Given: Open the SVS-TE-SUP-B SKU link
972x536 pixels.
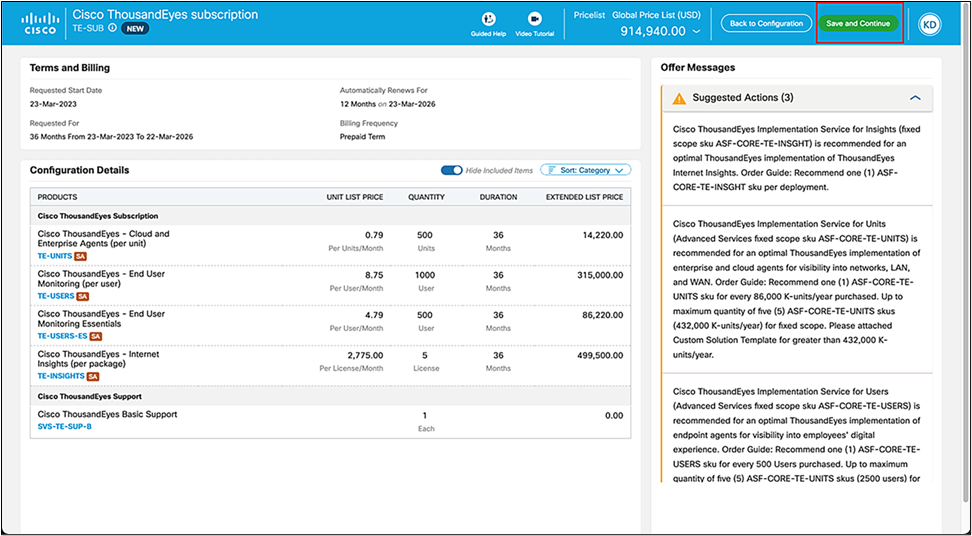Looking at the screenshot, I should 64,426.
